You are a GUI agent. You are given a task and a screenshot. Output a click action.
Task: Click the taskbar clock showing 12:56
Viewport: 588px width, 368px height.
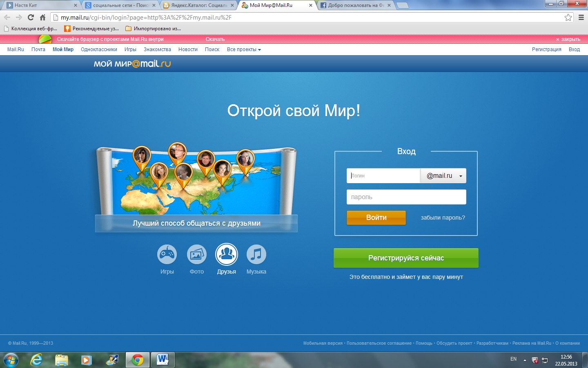click(x=566, y=360)
